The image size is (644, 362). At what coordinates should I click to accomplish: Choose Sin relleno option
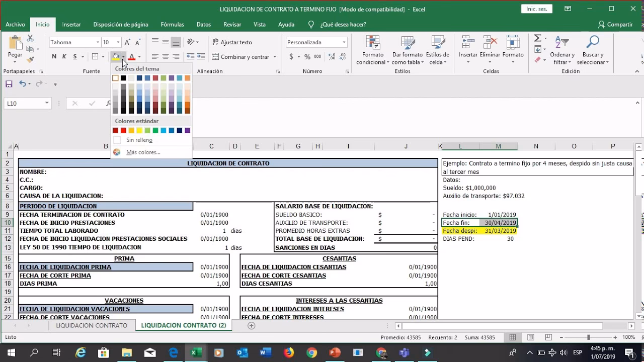(x=139, y=140)
